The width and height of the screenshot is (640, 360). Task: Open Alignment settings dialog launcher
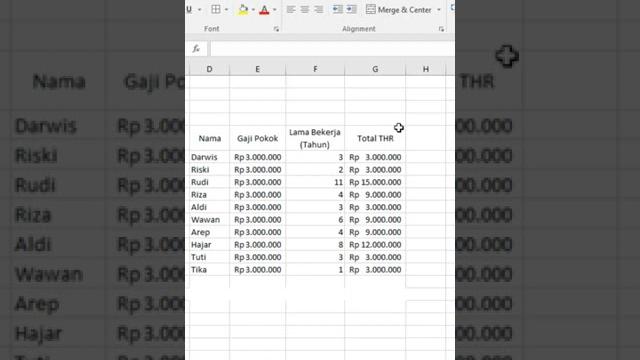(x=441, y=29)
